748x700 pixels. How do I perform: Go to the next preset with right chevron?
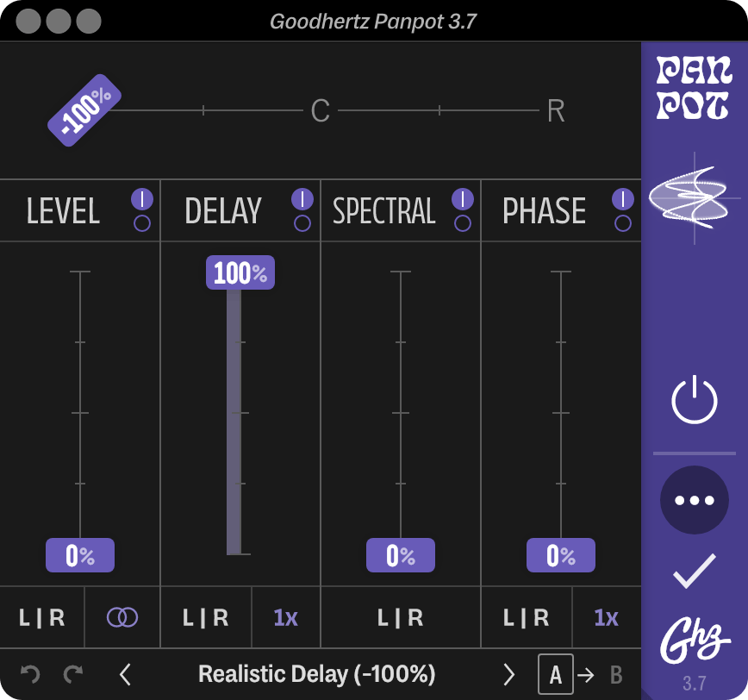tap(509, 675)
